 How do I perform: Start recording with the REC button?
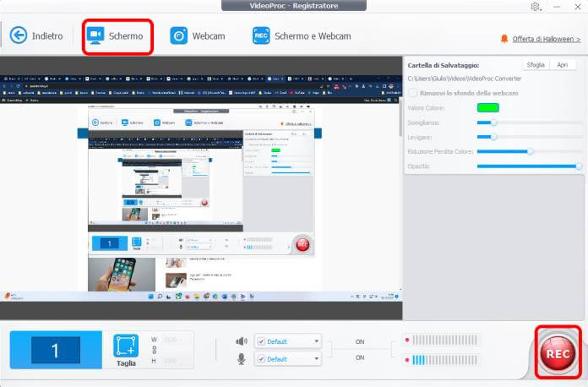pos(558,353)
